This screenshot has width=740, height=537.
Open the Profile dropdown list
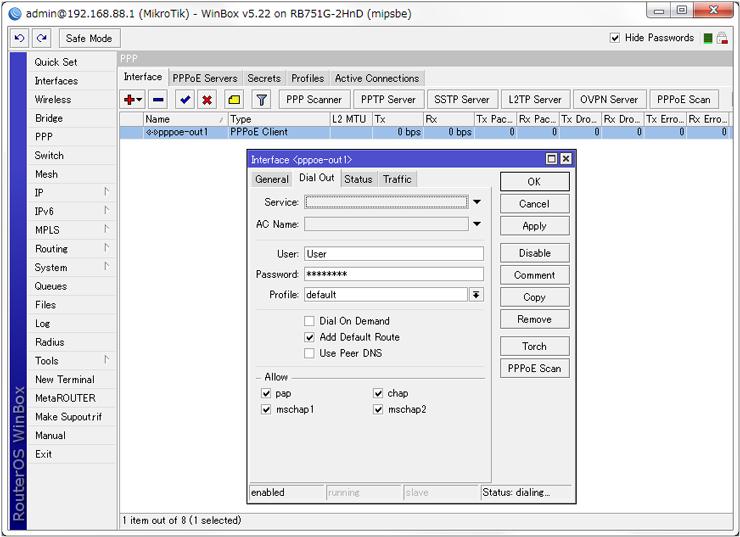pyautogui.click(x=477, y=295)
